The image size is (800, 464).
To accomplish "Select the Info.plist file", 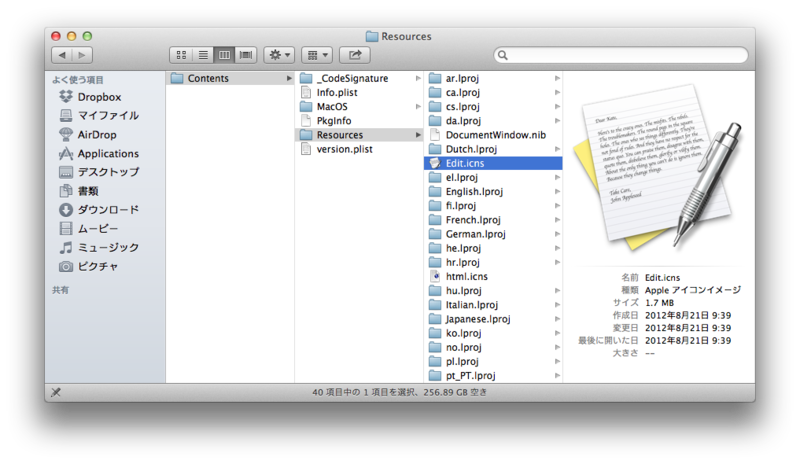I will (360, 92).
